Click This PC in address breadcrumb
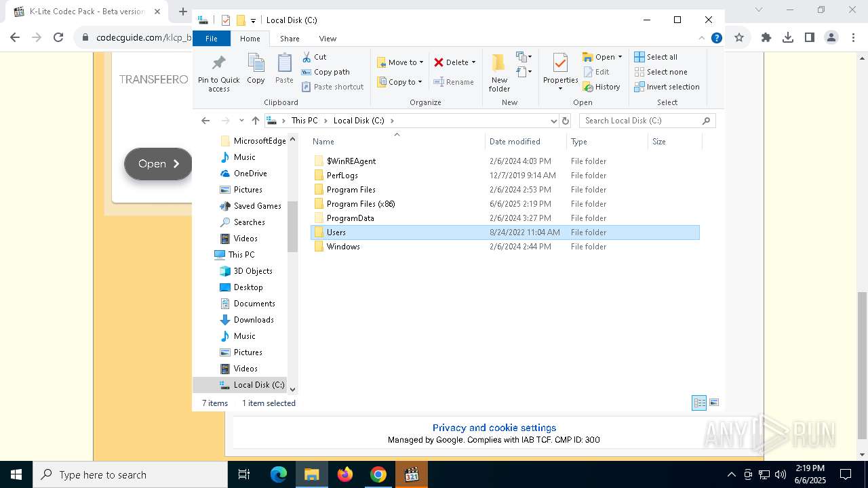The image size is (868, 488). point(304,121)
